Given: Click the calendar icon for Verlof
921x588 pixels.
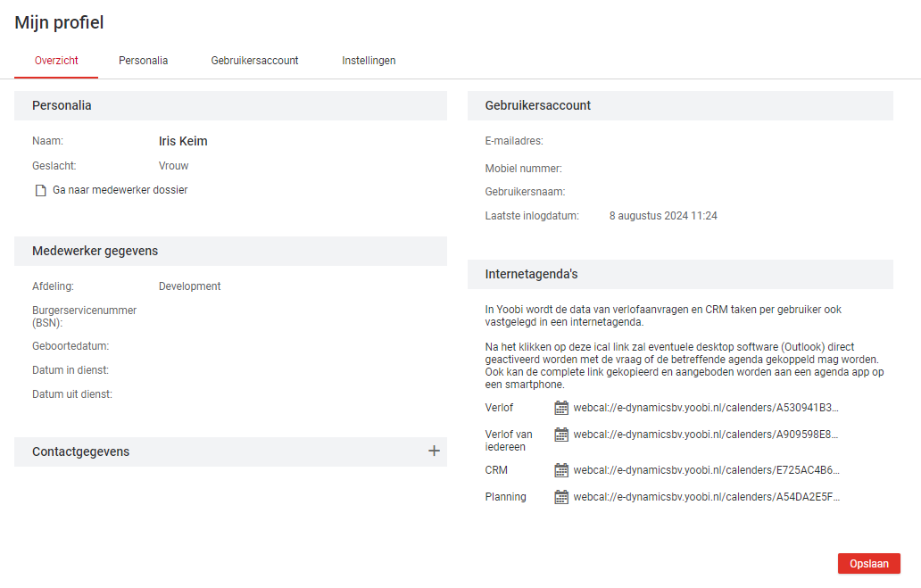Looking at the screenshot, I should point(561,408).
